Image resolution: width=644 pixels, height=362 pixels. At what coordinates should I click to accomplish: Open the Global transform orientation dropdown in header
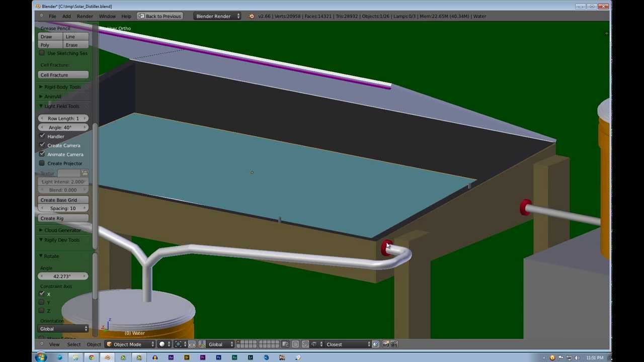[x=221, y=344]
